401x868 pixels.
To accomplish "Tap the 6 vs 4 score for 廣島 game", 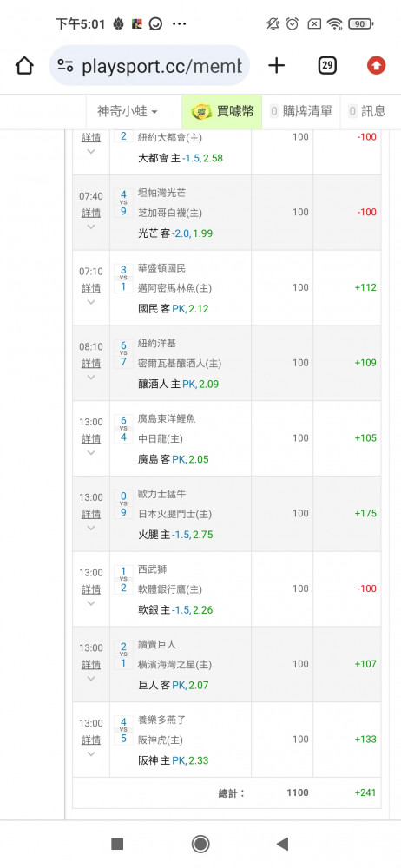I will tap(123, 429).
